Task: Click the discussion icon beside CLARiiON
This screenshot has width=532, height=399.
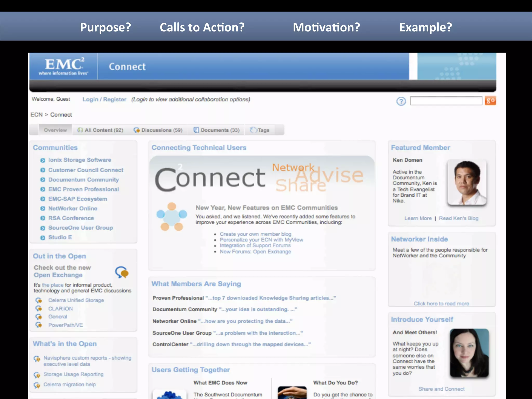Action: pos(39,309)
